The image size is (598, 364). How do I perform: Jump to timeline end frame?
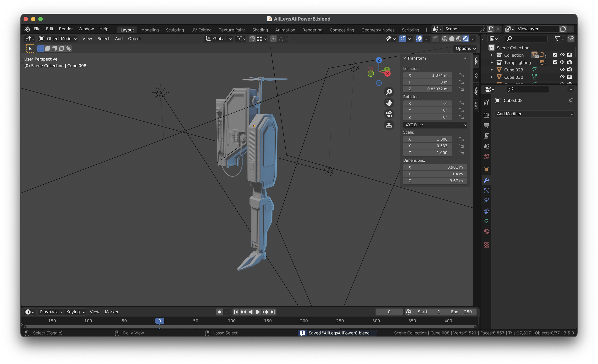(x=273, y=312)
